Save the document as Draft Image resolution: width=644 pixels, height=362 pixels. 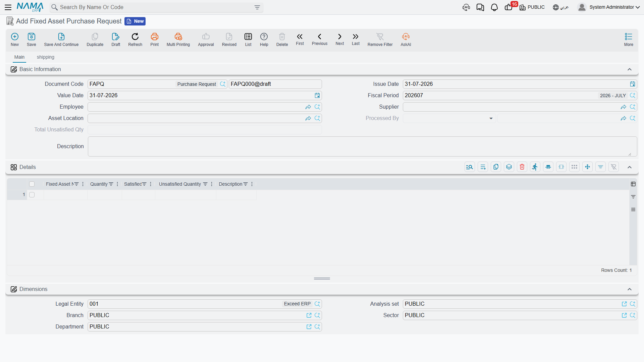tap(116, 39)
